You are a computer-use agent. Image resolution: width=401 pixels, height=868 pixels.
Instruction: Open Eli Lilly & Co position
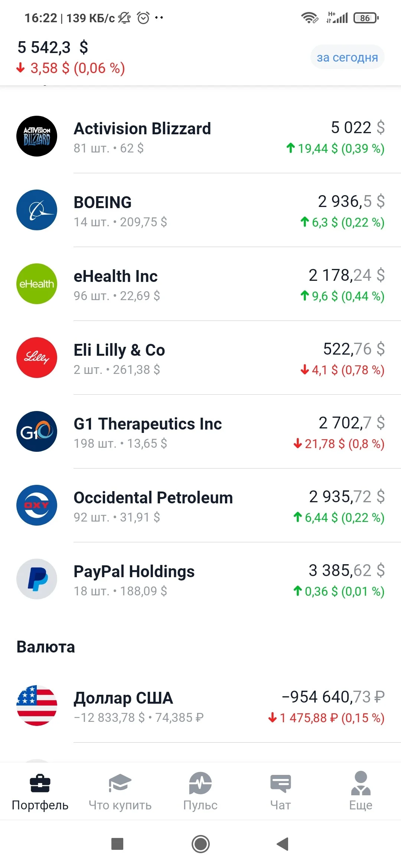200,358
